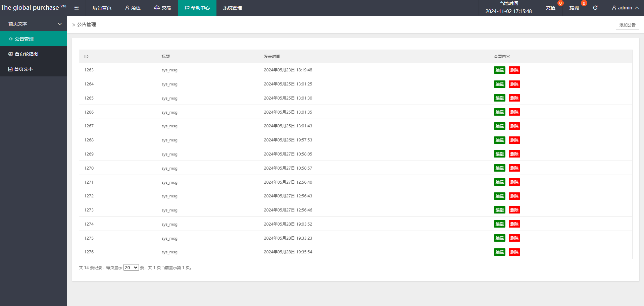Open 交易 menu in top navigation
The image size is (644, 306).
[x=162, y=8]
